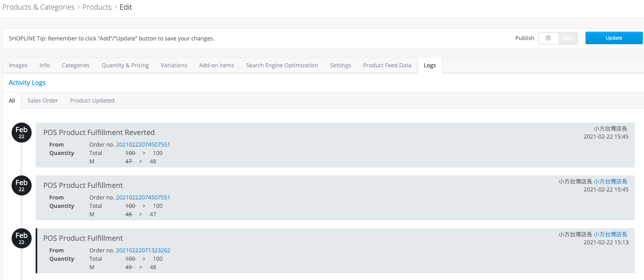Open order 20210222074507551 in 15:45 Fulfillment log
This screenshot has width=644, height=280.
click(x=143, y=197)
